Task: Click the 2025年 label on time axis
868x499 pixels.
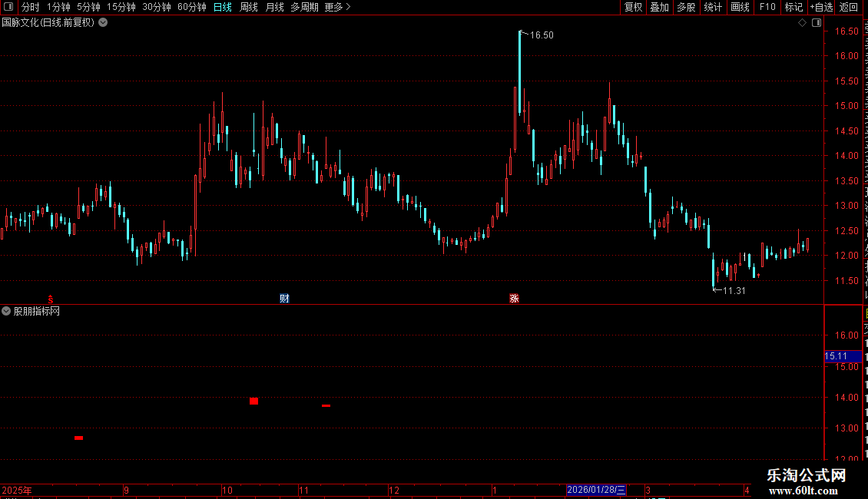Action: 17,490
